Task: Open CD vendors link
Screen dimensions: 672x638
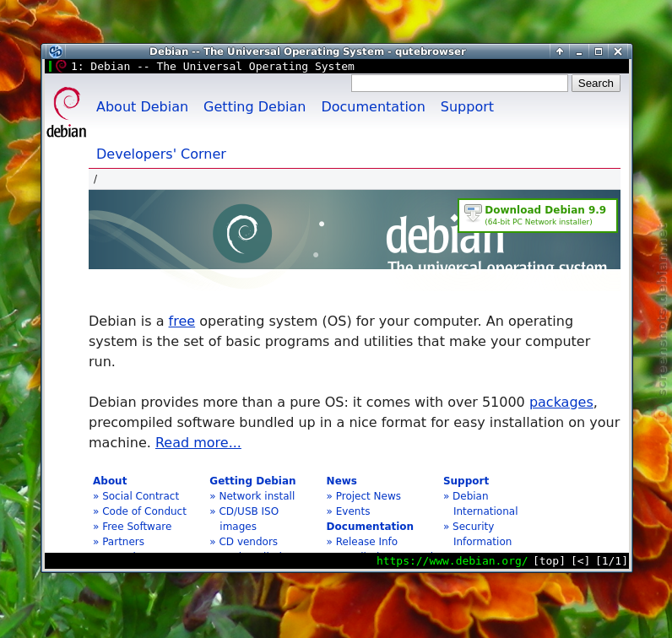Action: [248, 542]
